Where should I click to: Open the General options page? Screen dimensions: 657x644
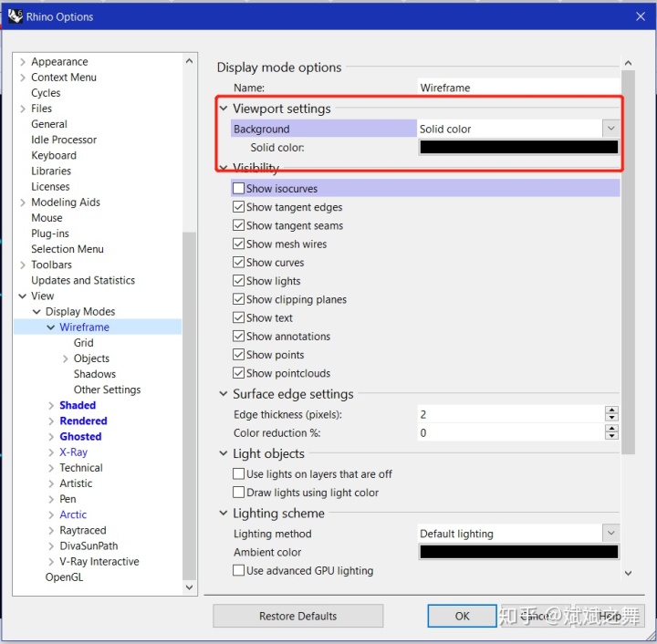point(49,124)
